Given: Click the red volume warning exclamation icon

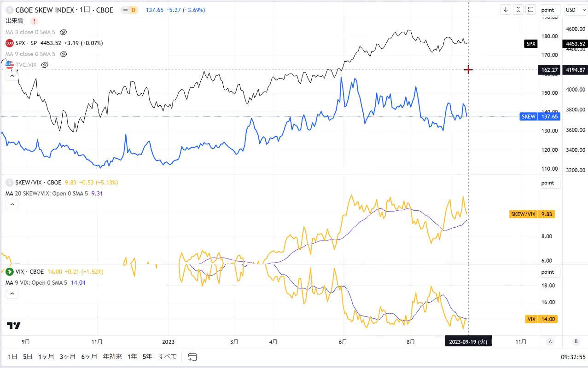Looking at the screenshot, I should click(x=35, y=21).
